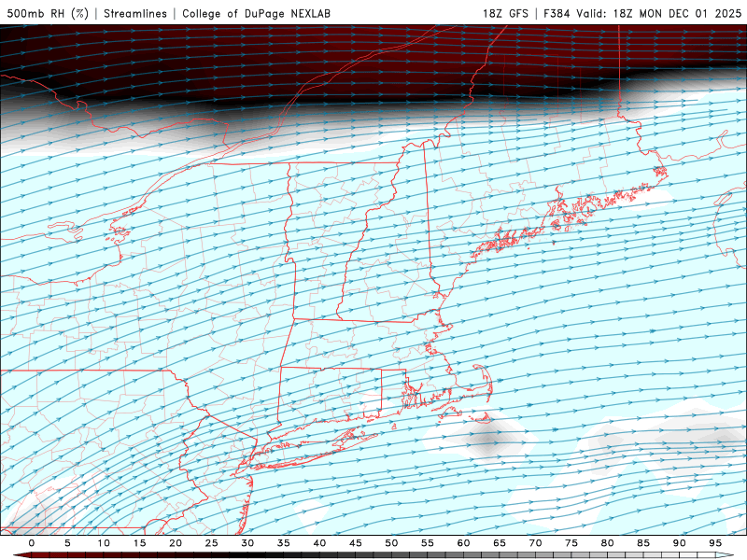Click "College of DuPage NEXLAB" header text
The width and height of the screenshot is (747, 560).
point(256,13)
